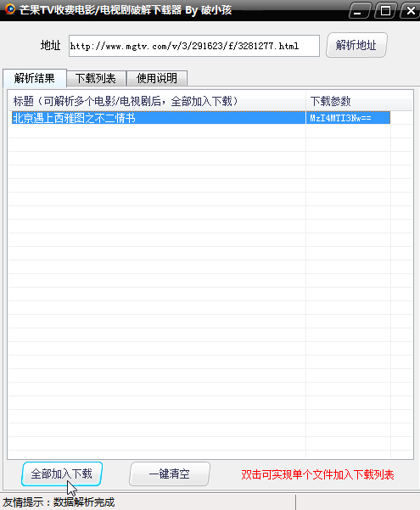Click the app logo icon in title bar
This screenshot has height=510, width=420.
[x=10, y=8]
